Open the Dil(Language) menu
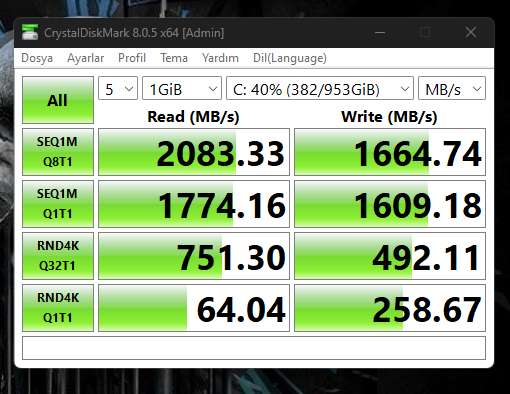 point(290,58)
